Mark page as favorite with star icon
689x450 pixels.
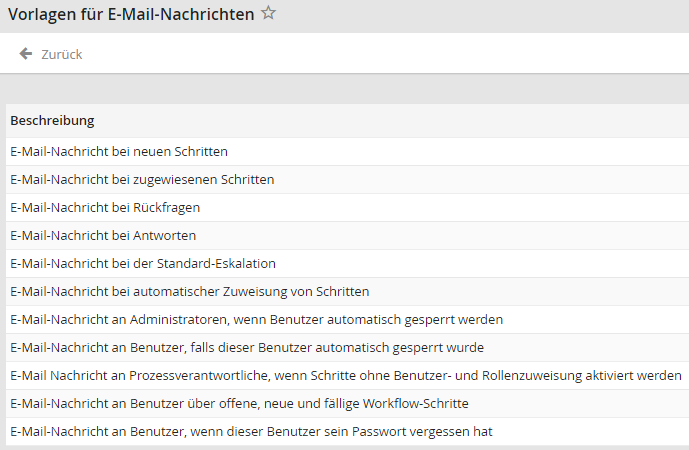pyautogui.click(x=268, y=14)
